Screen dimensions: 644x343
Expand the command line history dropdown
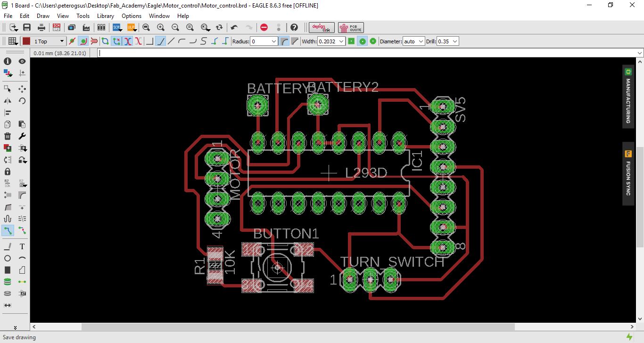tap(640, 53)
